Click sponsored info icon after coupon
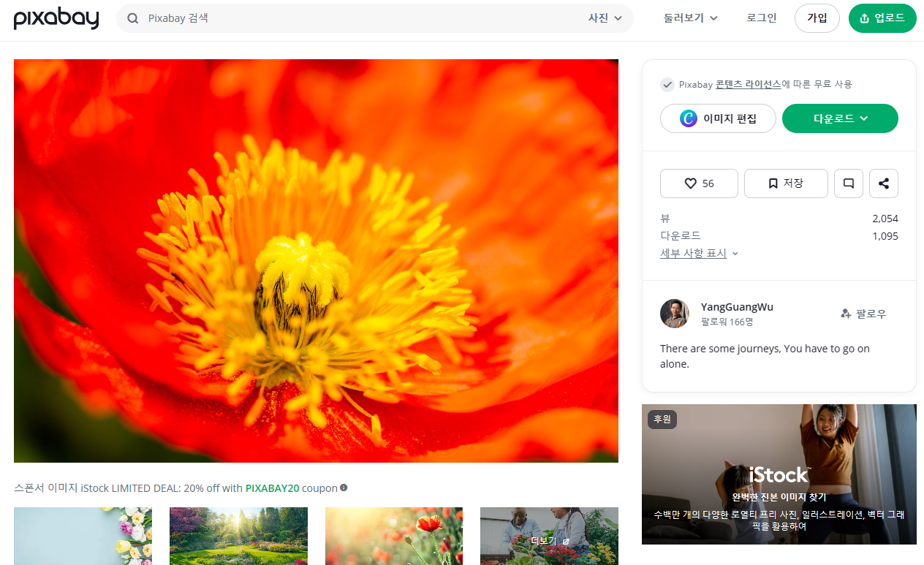 coord(344,488)
